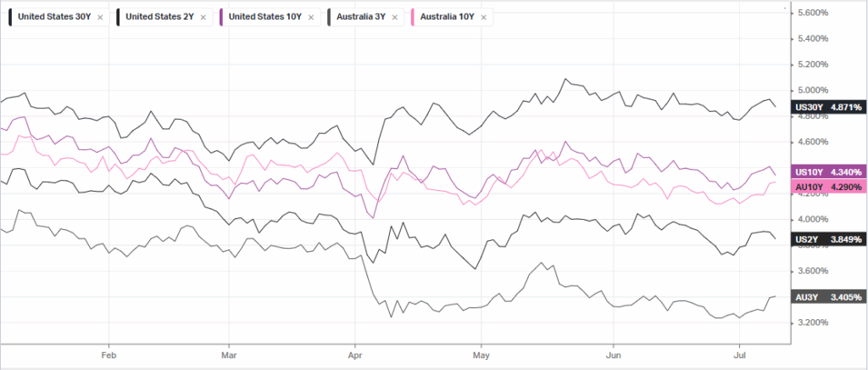Select the Australia 3Y legend chip

point(364,17)
